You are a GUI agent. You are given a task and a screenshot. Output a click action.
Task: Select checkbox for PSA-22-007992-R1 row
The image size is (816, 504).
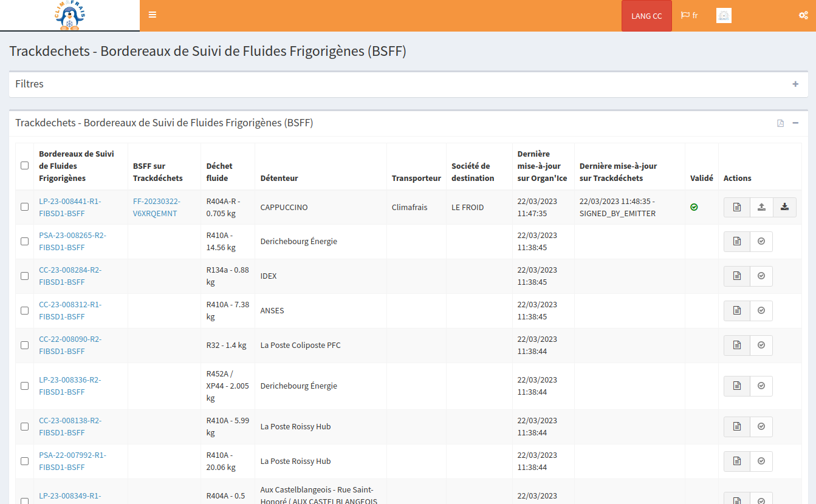tap(24, 461)
